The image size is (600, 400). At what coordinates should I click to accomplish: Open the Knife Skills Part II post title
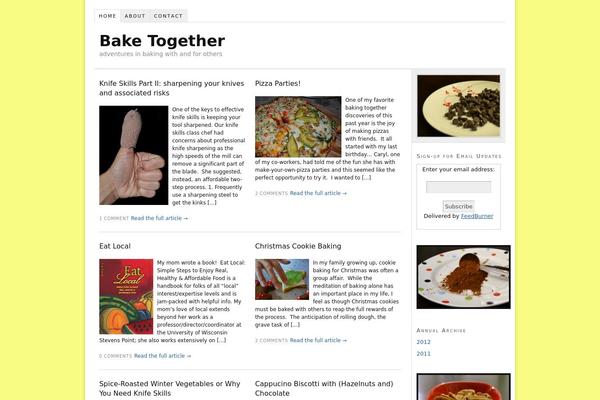pos(171,88)
